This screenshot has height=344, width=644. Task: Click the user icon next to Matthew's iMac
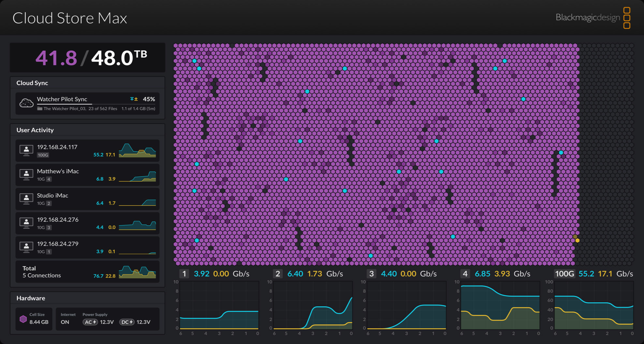(27, 174)
